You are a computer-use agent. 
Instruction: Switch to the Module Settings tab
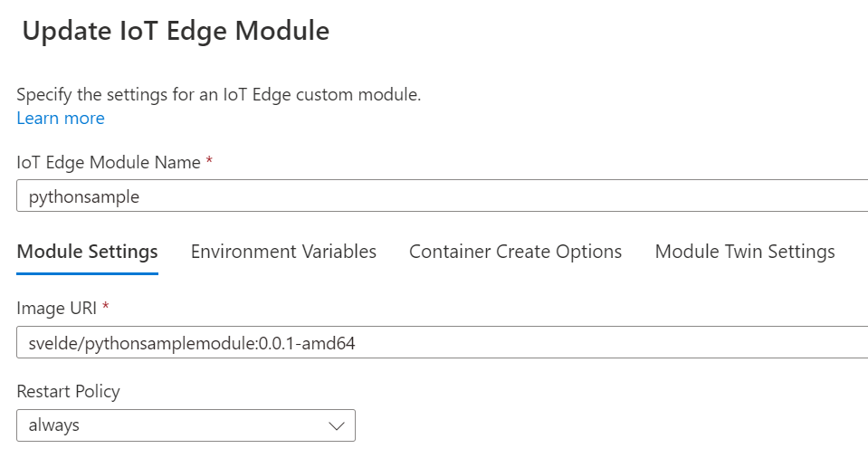pos(88,252)
